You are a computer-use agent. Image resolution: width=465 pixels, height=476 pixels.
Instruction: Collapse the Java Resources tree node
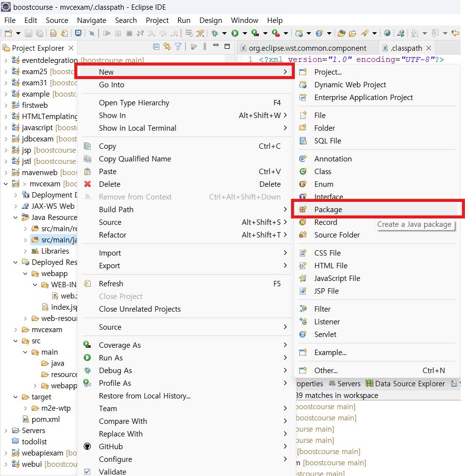(16, 218)
